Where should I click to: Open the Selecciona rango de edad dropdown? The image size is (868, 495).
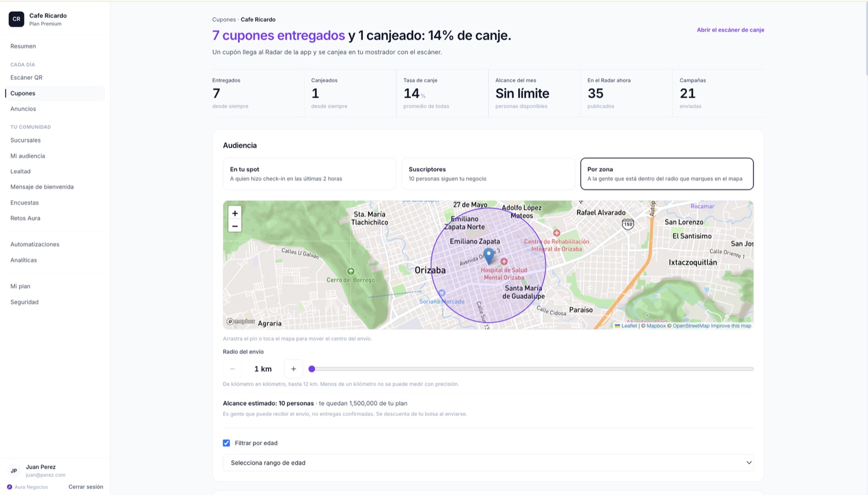[488, 462]
